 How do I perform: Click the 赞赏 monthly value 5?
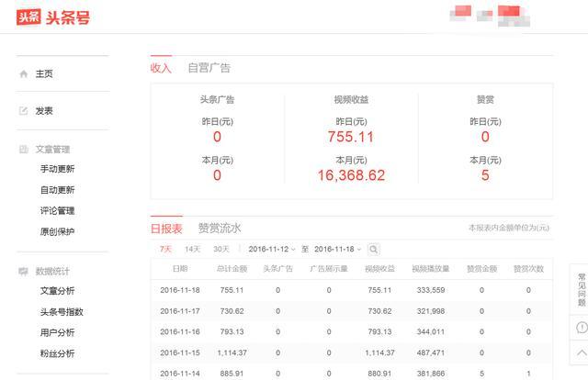pyautogui.click(x=485, y=175)
